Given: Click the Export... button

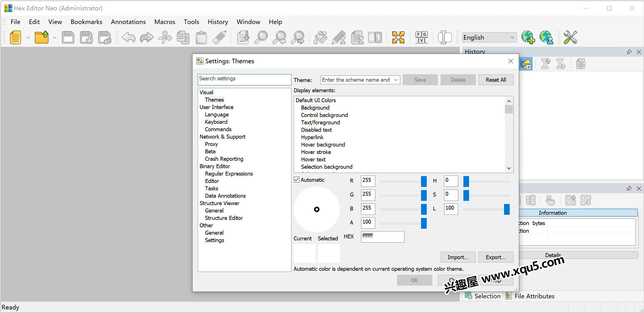Looking at the screenshot, I should [495, 257].
